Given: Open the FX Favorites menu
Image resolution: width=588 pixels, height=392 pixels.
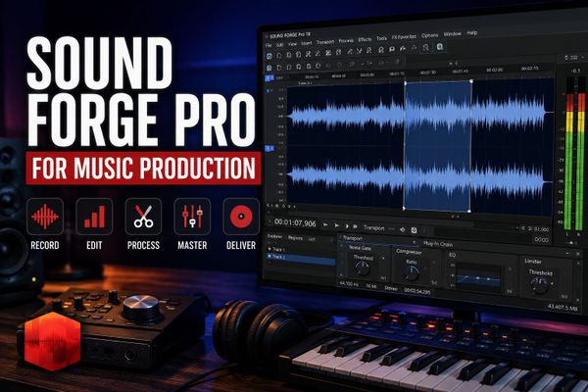Looking at the screenshot, I should click(404, 37).
